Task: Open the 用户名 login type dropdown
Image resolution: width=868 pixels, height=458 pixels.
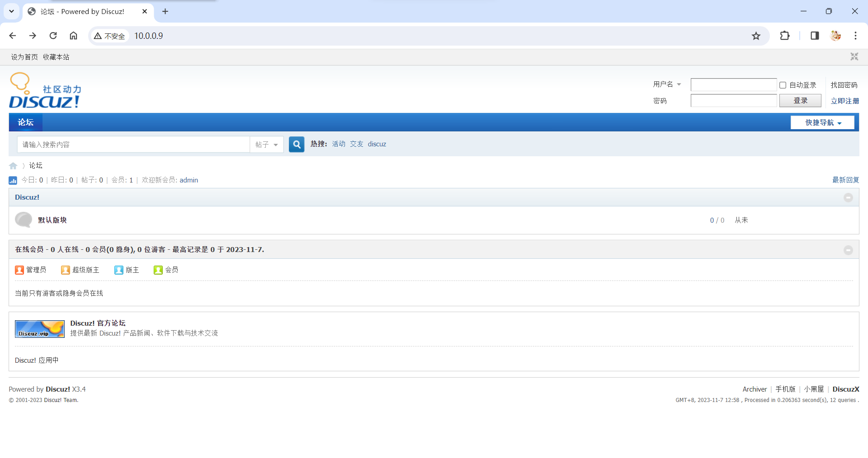Action: coord(667,84)
